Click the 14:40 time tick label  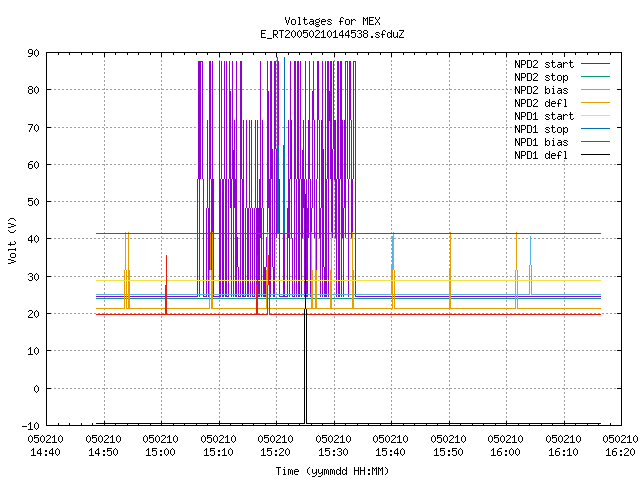46,452
